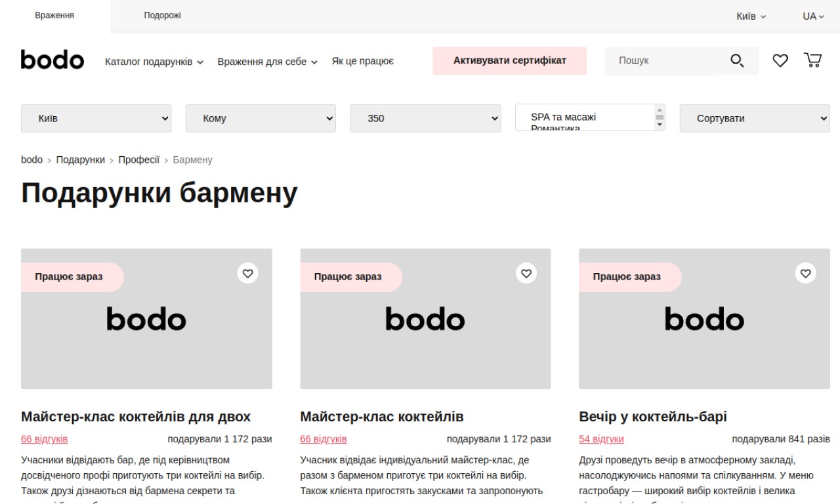Open Вечір у коктейль-барі card title
The width and height of the screenshot is (840, 504).
(653, 417)
